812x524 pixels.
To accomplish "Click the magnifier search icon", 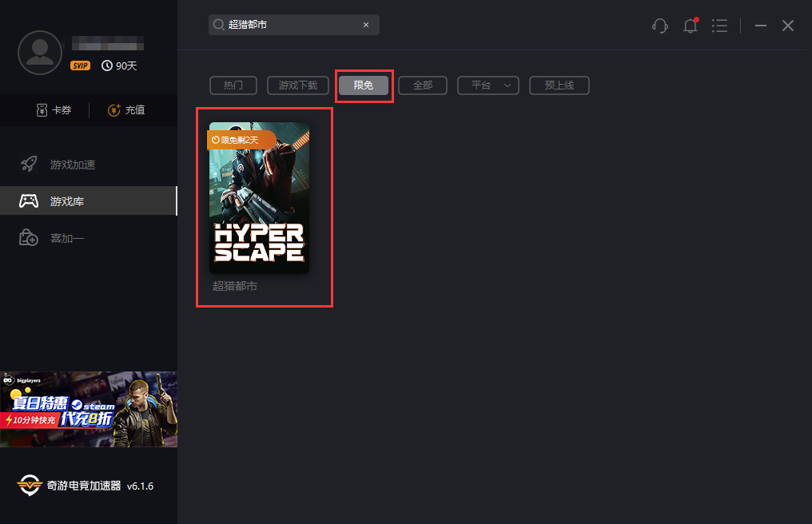I will [218, 25].
